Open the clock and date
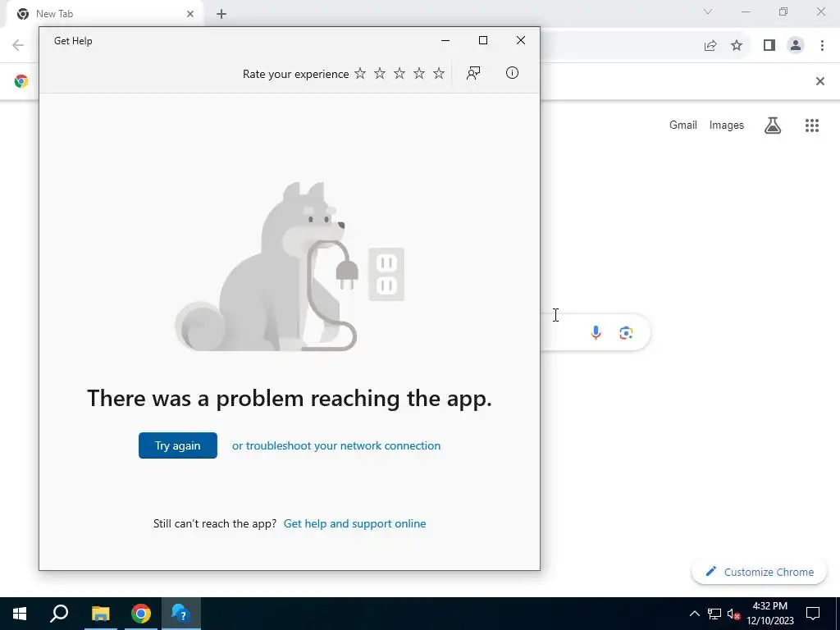The width and height of the screenshot is (840, 630). click(769, 614)
